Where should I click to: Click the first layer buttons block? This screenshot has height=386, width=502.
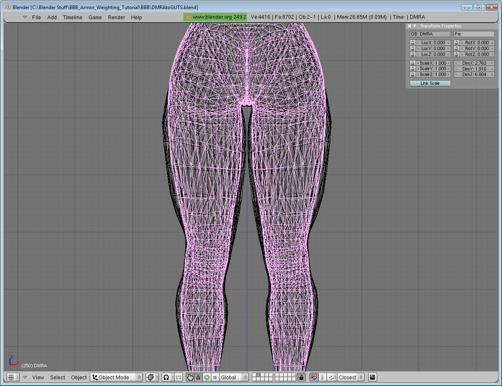(x=262, y=377)
